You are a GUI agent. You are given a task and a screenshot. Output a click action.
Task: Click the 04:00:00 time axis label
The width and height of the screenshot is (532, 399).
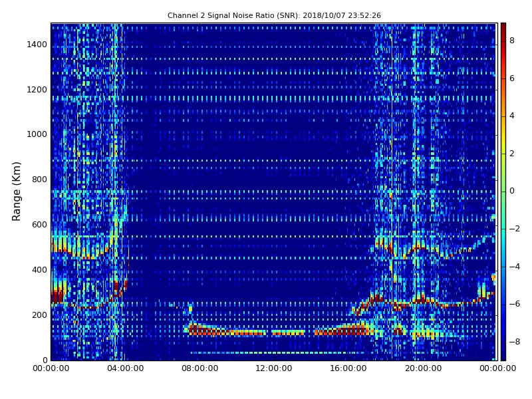coord(126,368)
